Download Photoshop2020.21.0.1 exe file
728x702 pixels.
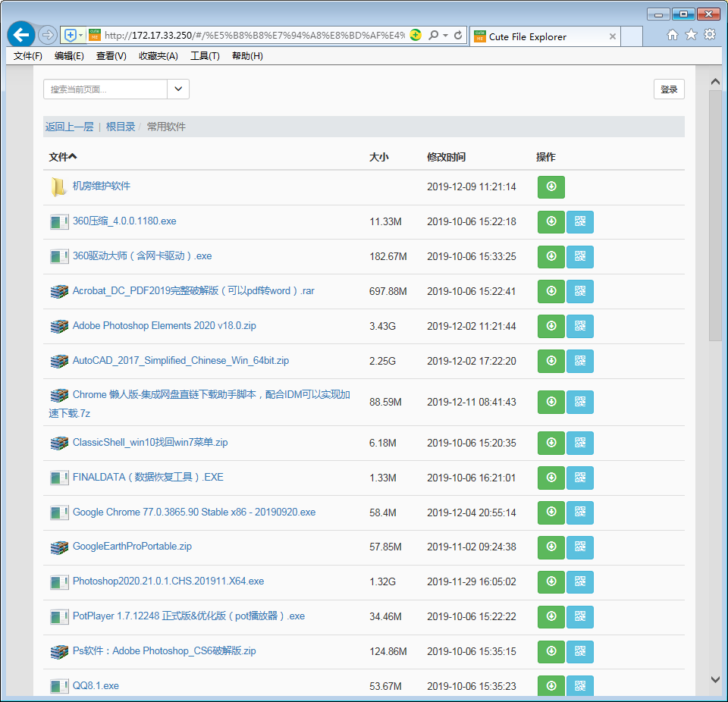click(551, 581)
